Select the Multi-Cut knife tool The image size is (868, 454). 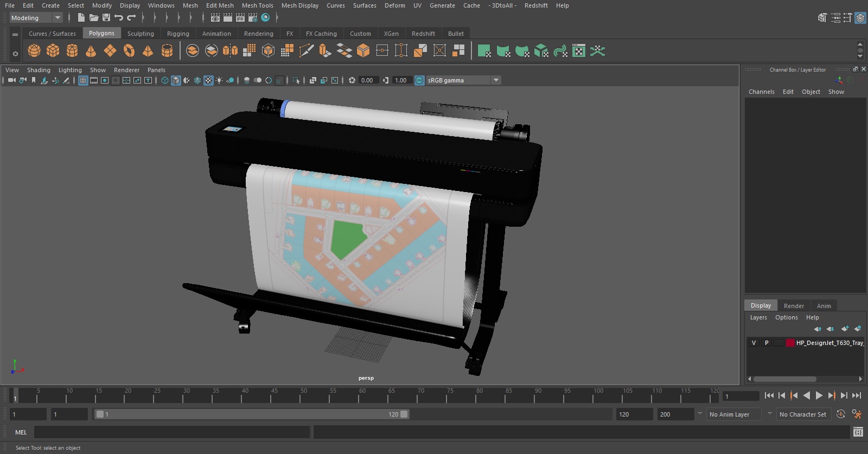click(x=307, y=51)
